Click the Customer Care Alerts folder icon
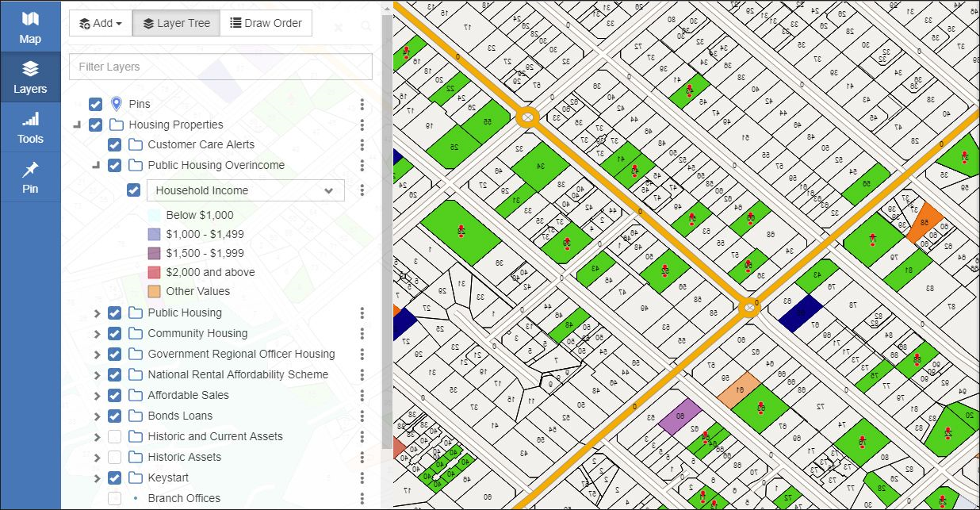980x510 pixels. (x=135, y=144)
